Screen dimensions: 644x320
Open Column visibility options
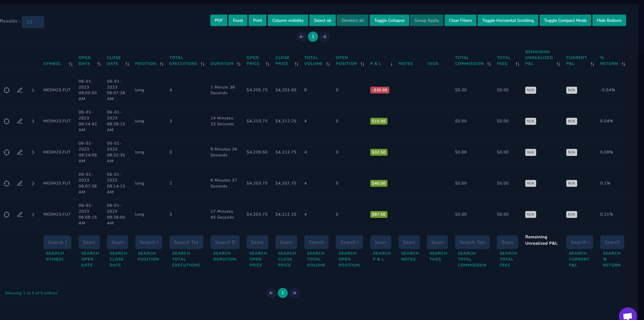(288, 20)
